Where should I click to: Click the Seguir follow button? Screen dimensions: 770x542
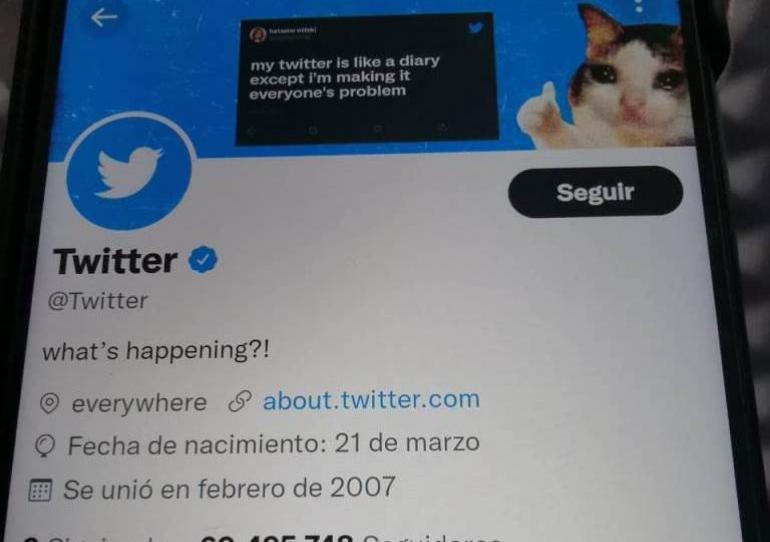(595, 192)
